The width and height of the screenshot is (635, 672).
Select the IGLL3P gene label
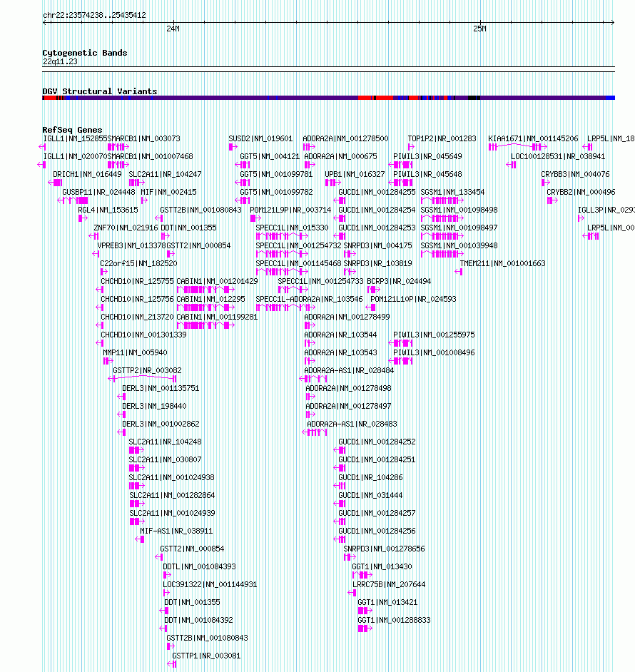pyautogui.click(x=606, y=210)
